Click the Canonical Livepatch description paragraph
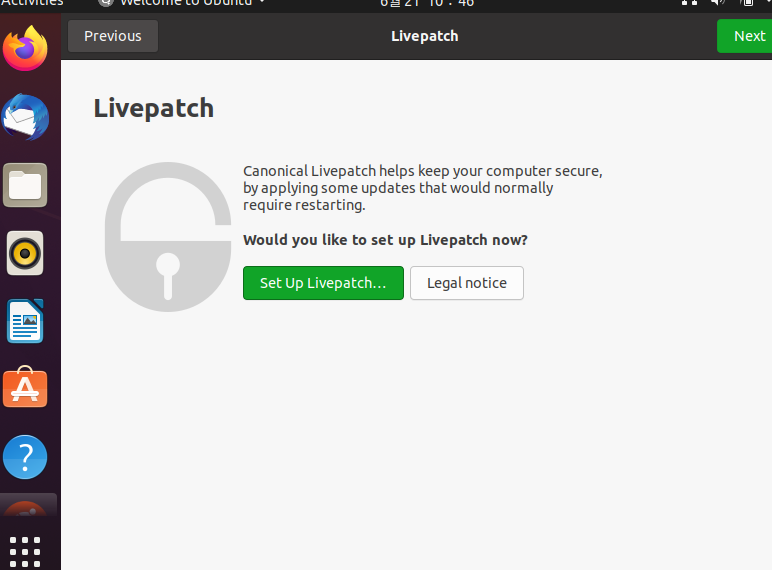 (x=422, y=188)
